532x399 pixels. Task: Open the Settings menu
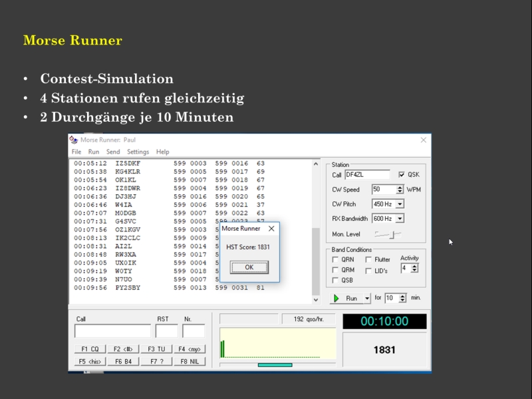pos(138,152)
